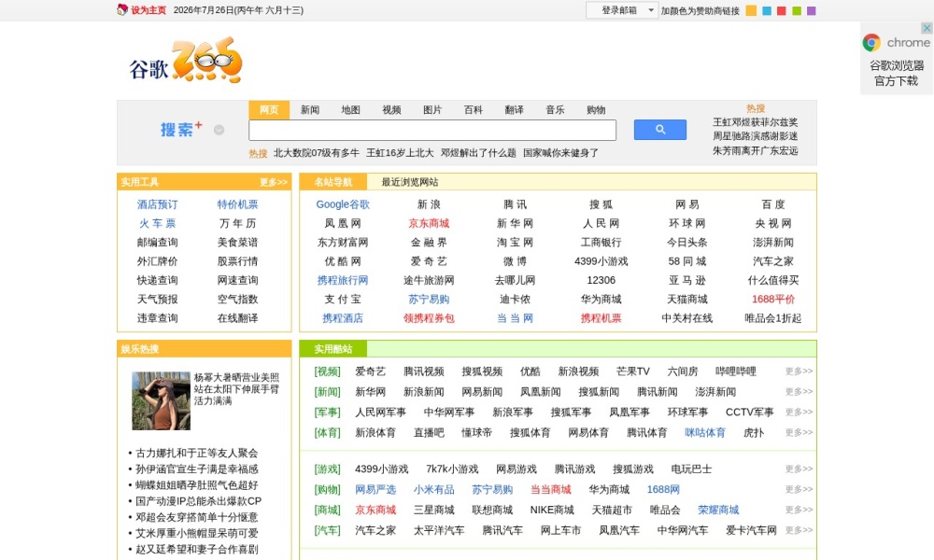The image size is (934, 560).
Task: Open the 荣耀商城 link
Action: pyautogui.click(x=718, y=510)
